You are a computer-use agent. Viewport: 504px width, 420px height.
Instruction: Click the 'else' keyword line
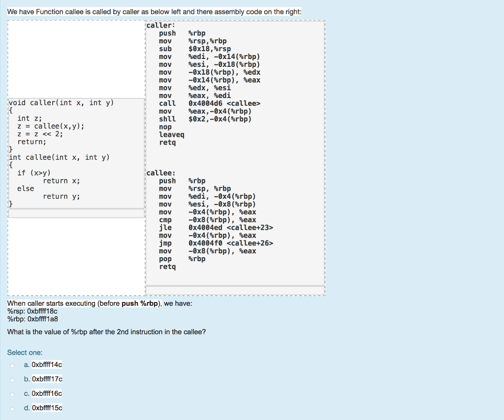(x=26, y=188)
